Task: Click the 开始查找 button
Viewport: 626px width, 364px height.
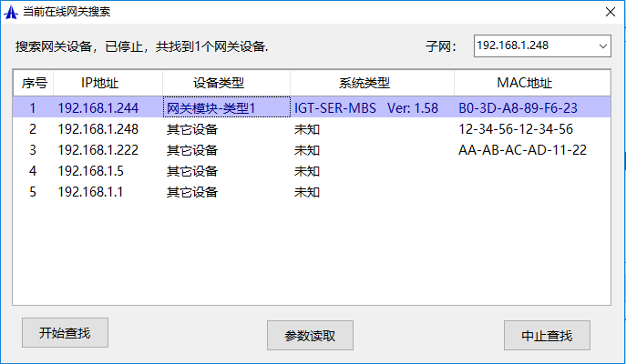Action: tap(65, 333)
